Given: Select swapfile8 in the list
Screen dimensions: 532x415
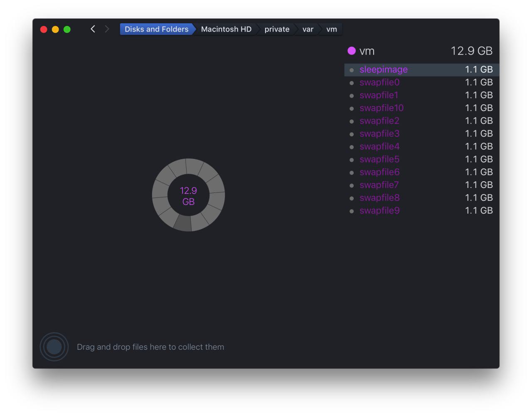Looking at the screenshot, I should (421, 198).
